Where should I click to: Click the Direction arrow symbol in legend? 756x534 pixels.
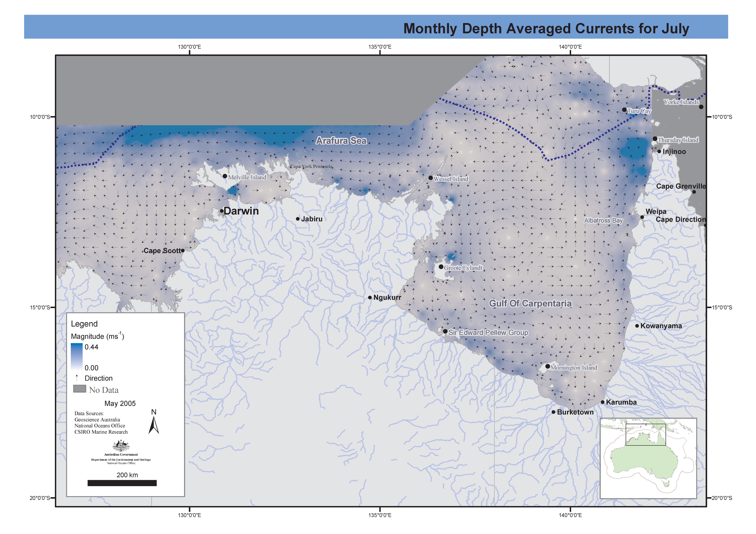pyautogui.click(x=77, y=378)
